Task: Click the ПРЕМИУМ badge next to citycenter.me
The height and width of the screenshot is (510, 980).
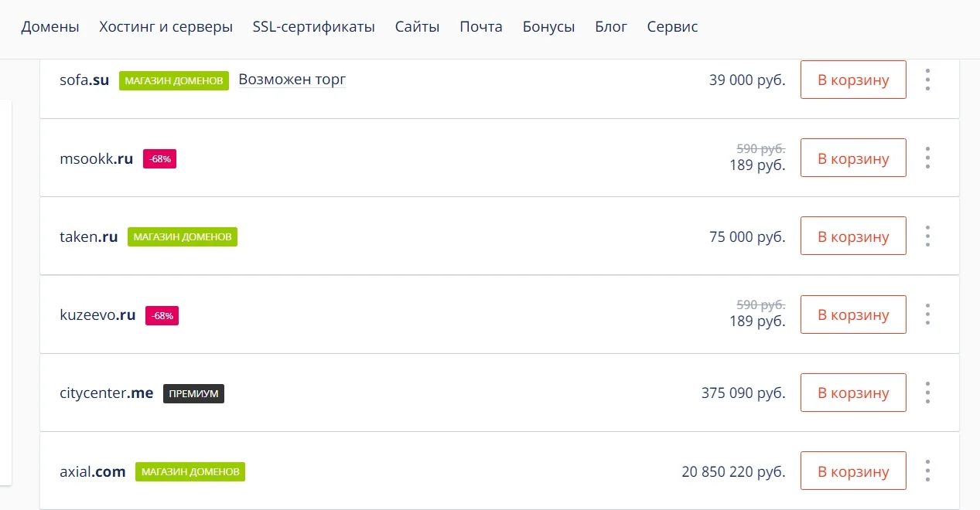Action: coord(193,393)
